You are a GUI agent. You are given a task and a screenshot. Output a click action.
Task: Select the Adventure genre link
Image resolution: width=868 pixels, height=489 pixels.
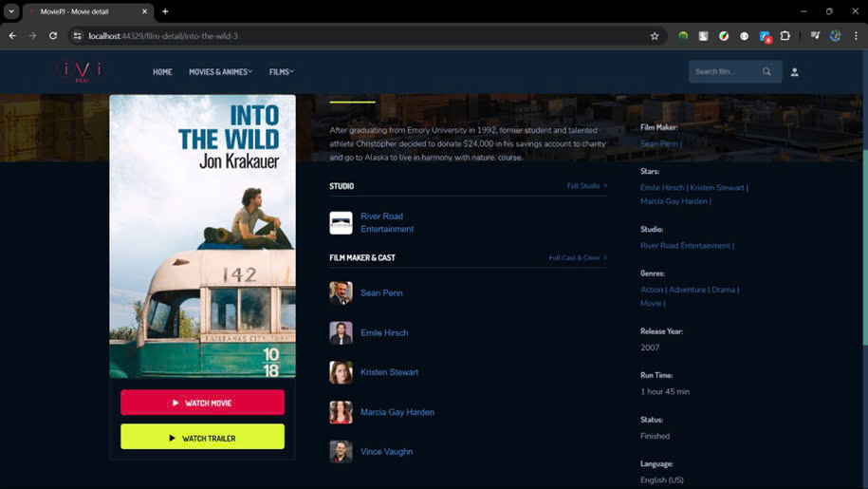click(x=688, y=290)
